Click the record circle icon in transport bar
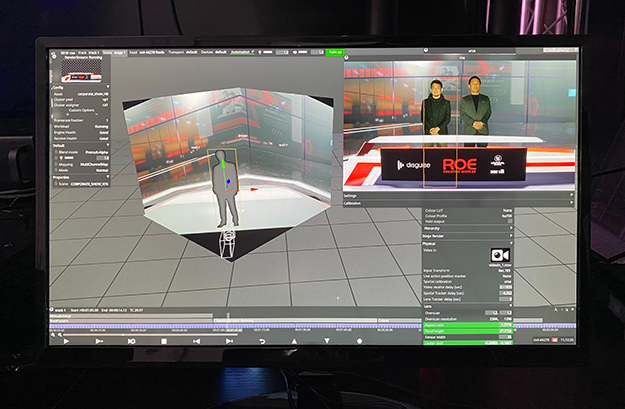The width and height of the screenshot is (625, 409). pos(360,341)
